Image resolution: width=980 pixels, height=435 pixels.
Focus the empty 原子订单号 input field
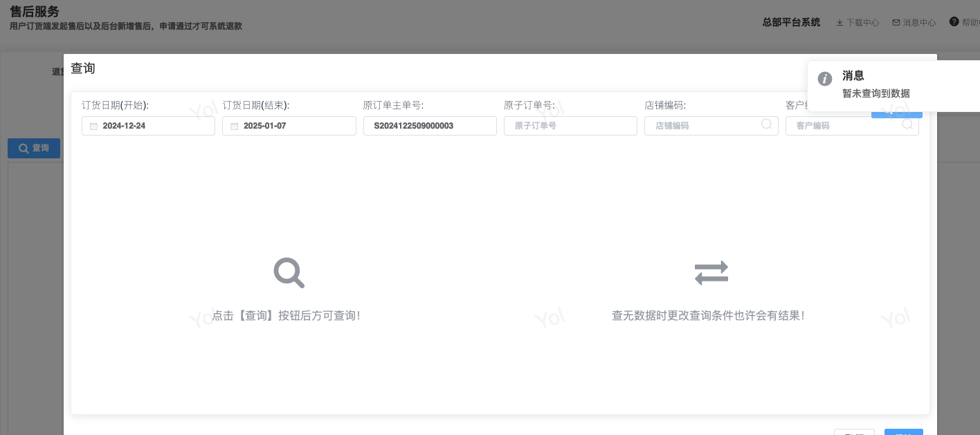(570, 126)
